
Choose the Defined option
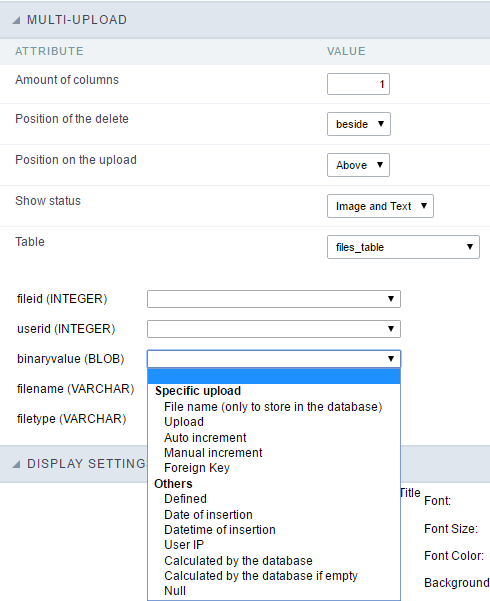click(x=185, y=499)
